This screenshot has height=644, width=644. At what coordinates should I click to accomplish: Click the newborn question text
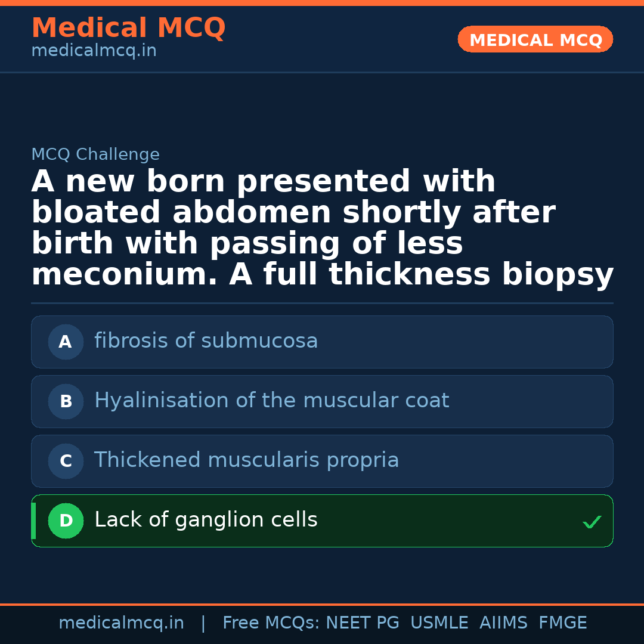pyautogui.click(x=322, y=228)
